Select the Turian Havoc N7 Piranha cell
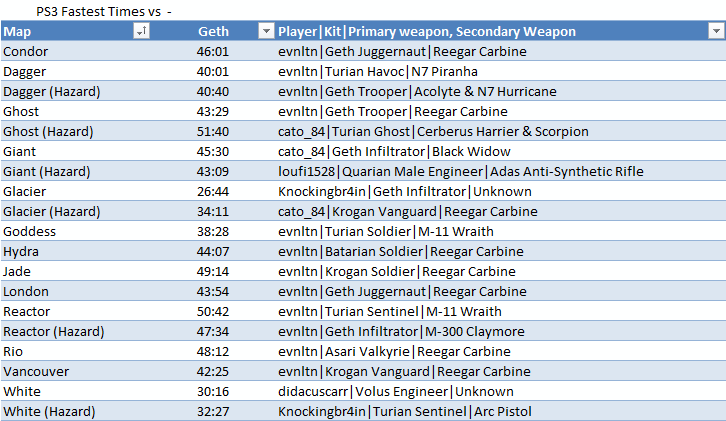The image size is (726, 421). click(501, 71)
